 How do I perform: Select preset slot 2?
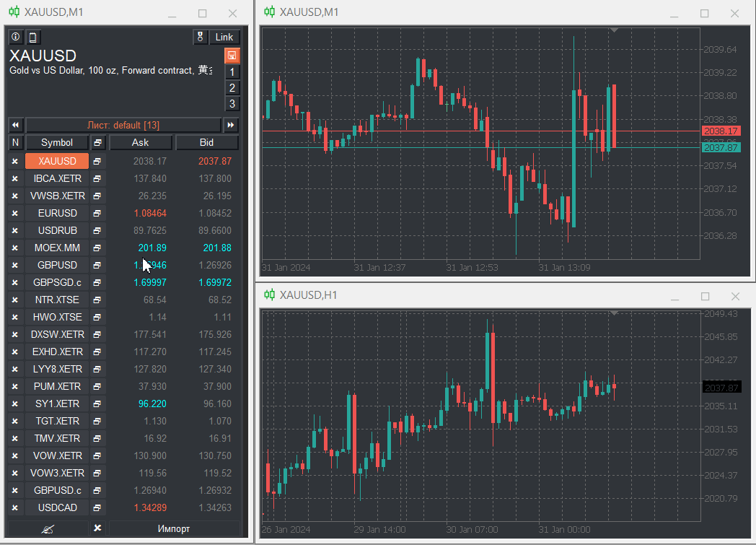coord(232,88)
